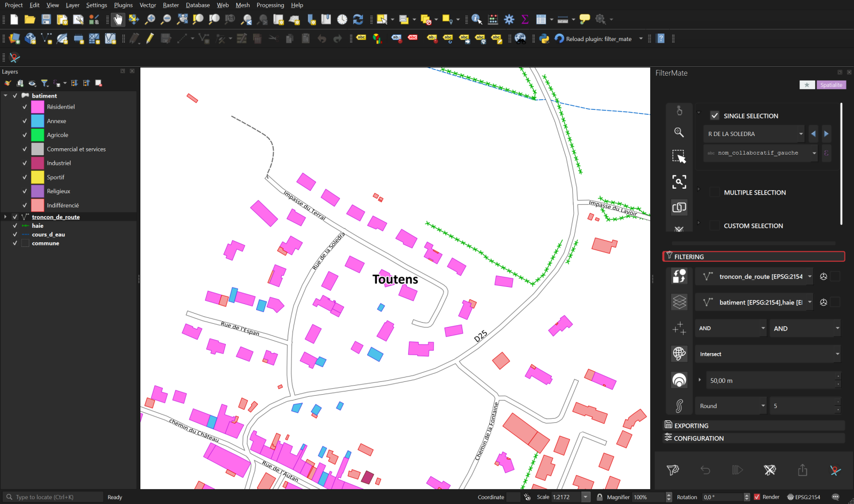Viewport: 854px width, 504px height.
Task: Open the CONFIGURATION section
Action: 754,438
